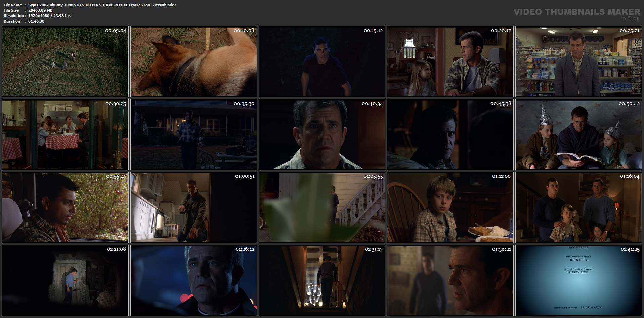Viewport: 644px width, 318px height.
Task: Select the thumbnail at timestamp 00:05:04
Action: click(65, 62)
